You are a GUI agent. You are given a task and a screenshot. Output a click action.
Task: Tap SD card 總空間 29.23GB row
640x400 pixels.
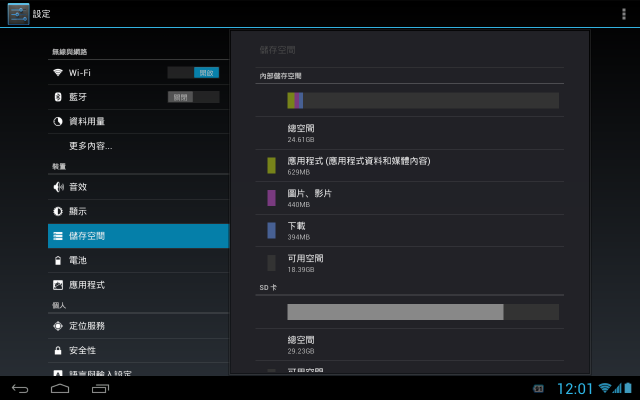tap(409, 345)
